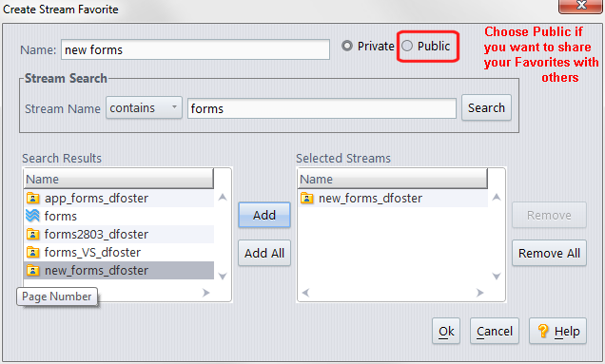Click the Selected Streams Name column header
The image size is (605, 364).
pos(393,179)
